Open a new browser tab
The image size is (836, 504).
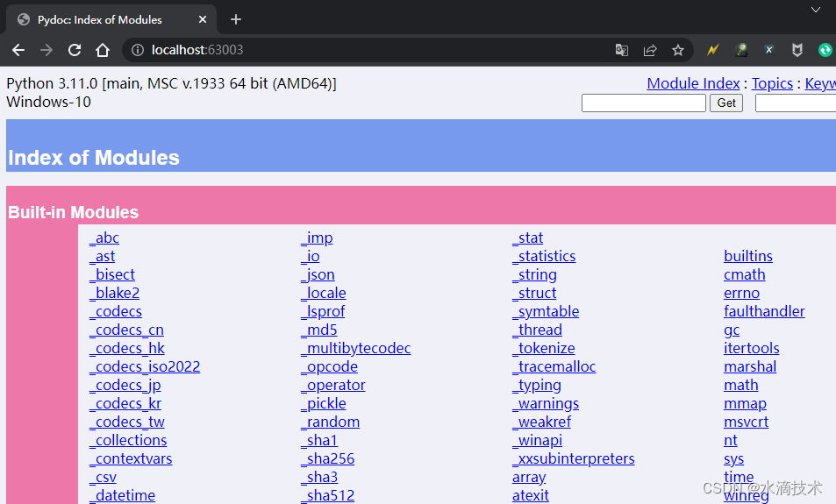click(x=236, y=19)
